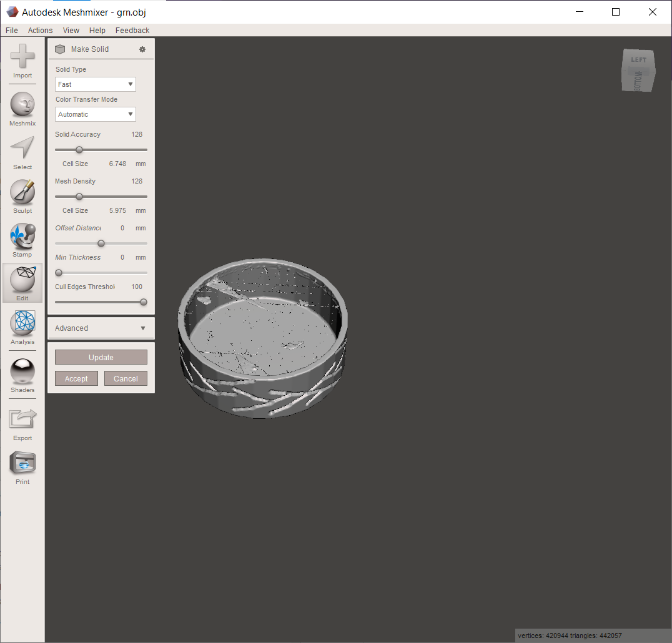
Task: Open the Actions menu
Action: pyautogui.click(x=41, y=31)
